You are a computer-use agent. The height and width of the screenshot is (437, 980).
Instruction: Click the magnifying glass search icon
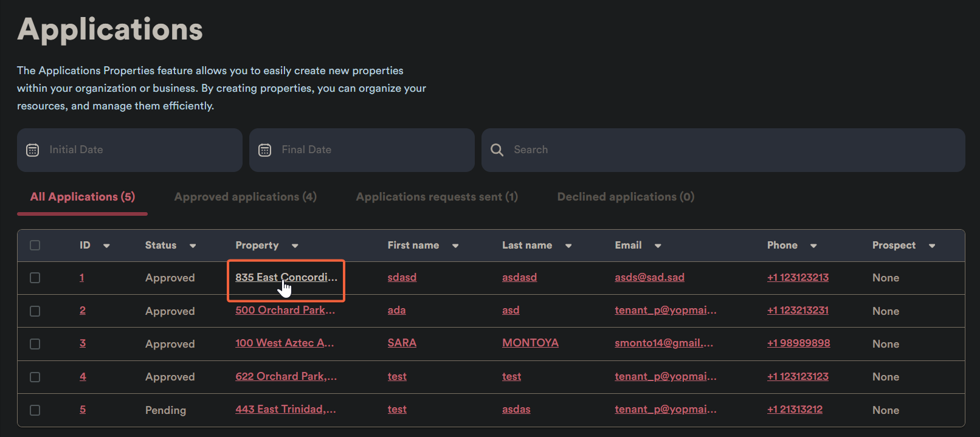[497, 150]
